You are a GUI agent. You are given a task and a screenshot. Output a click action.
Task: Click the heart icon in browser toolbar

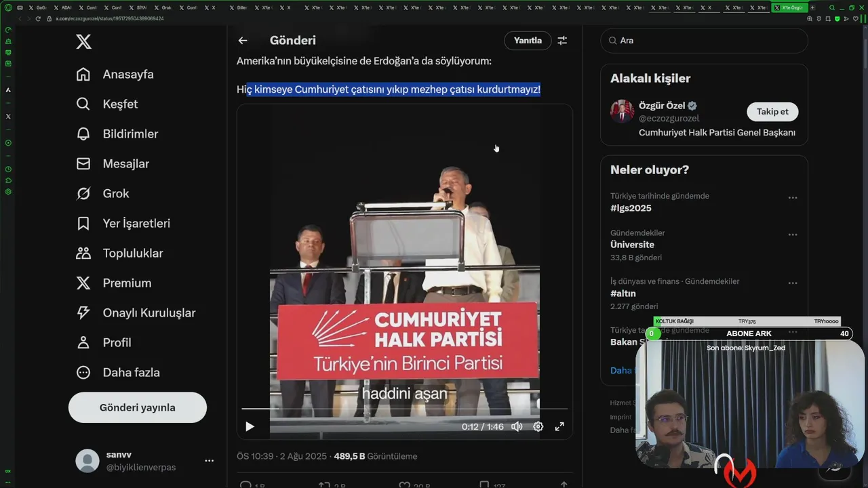pos(855,18)
